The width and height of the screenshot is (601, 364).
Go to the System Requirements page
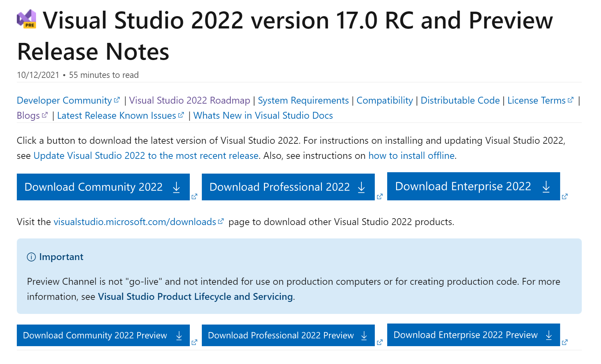(303, 101)
